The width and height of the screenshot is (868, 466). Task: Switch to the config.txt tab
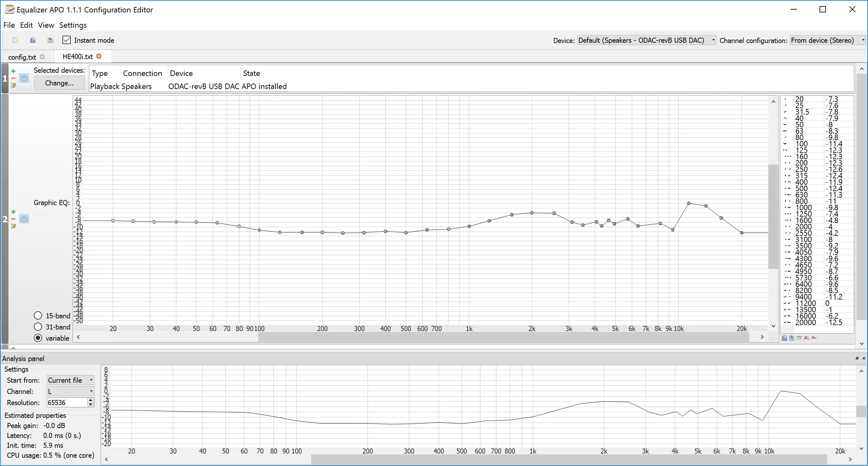pyautogui.click(x=22, y=57)
